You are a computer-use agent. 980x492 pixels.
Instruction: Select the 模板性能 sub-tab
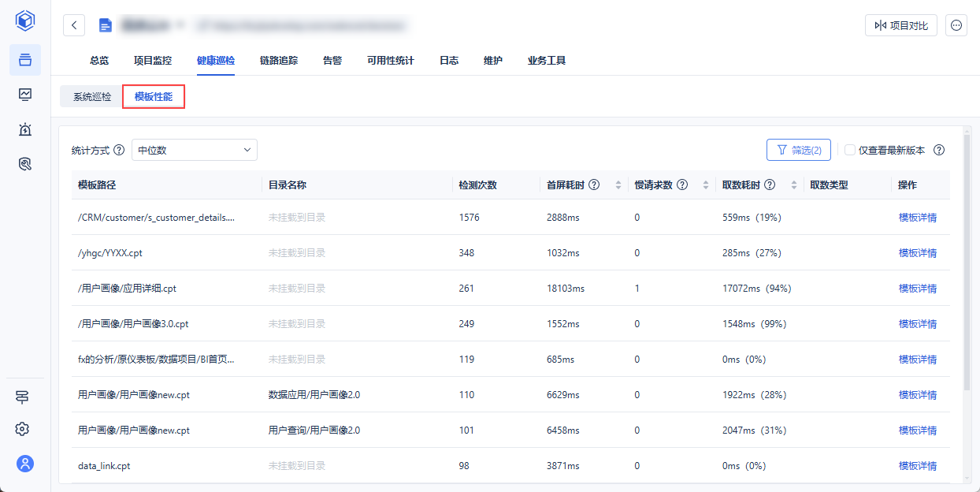(x=154, y=97)
